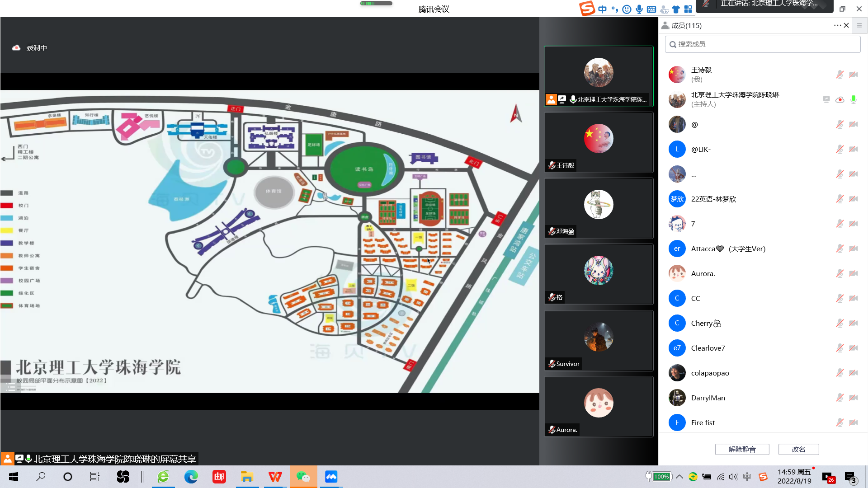This screenshot has height=488, width=868.
Task: Open Tencent Meeting in taskbar
Action: pyautogui.click(x=331, y=477)
